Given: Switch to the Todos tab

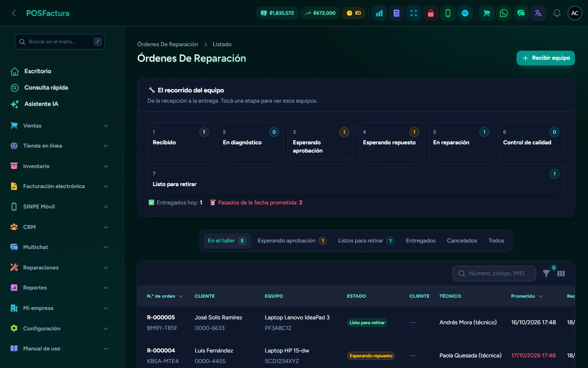Looking at the screenshot, I should coord(496,241).
